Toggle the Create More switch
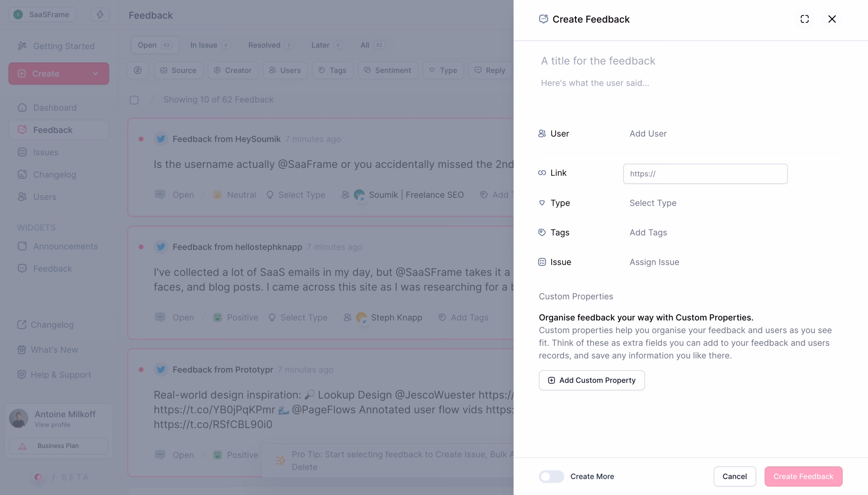868x495 pixels. click(x=551, y=476)
